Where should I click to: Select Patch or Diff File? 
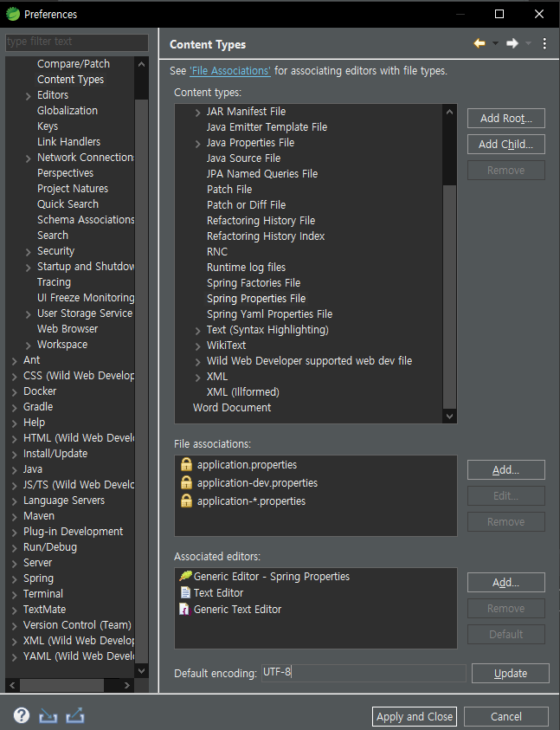coord(247,205)
